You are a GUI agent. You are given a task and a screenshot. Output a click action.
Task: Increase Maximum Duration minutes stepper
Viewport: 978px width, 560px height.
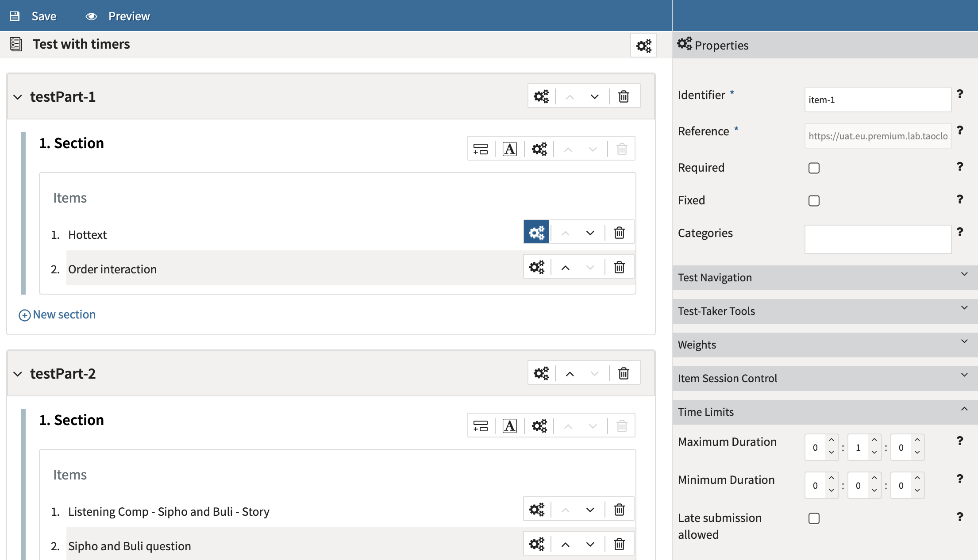tap(874, 441)
